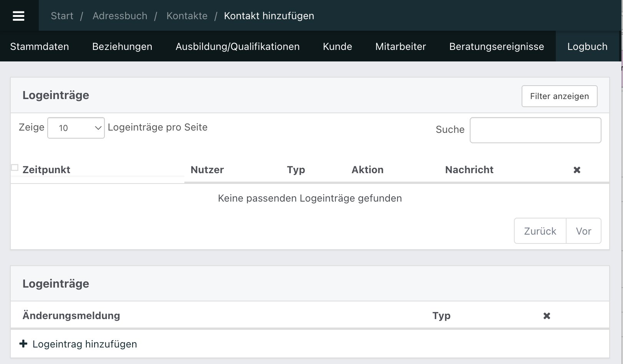
Task: Open the hamburger navigation menu
Action: tap(19, 15)
